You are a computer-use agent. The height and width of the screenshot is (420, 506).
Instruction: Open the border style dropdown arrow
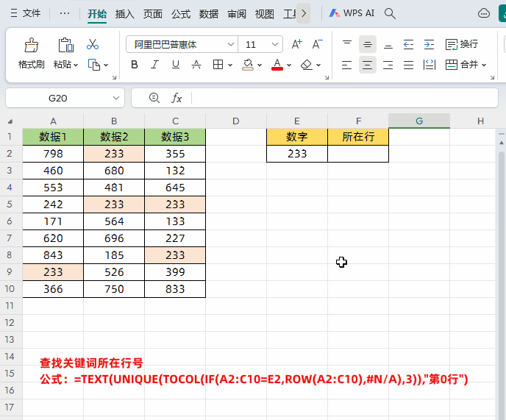pyautogui.click(x=230, y=65)
